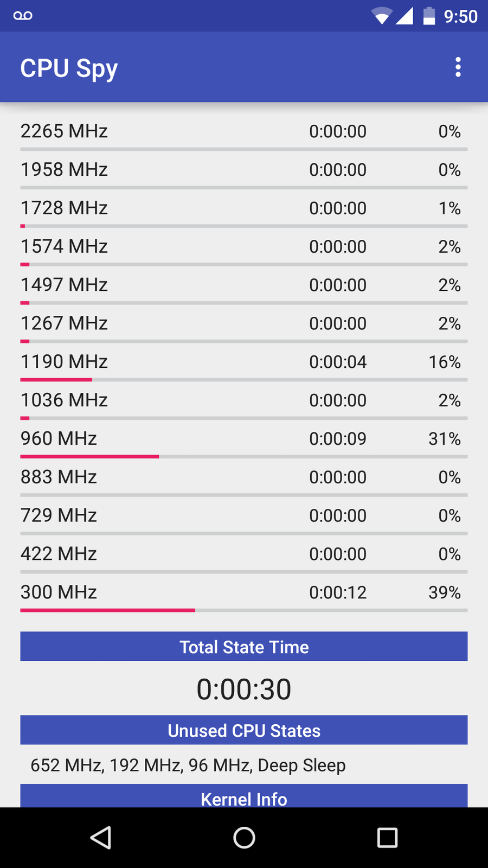Screen dimensions: 488x868
Task: Tap the unused states list text
Action: point(188,765)
